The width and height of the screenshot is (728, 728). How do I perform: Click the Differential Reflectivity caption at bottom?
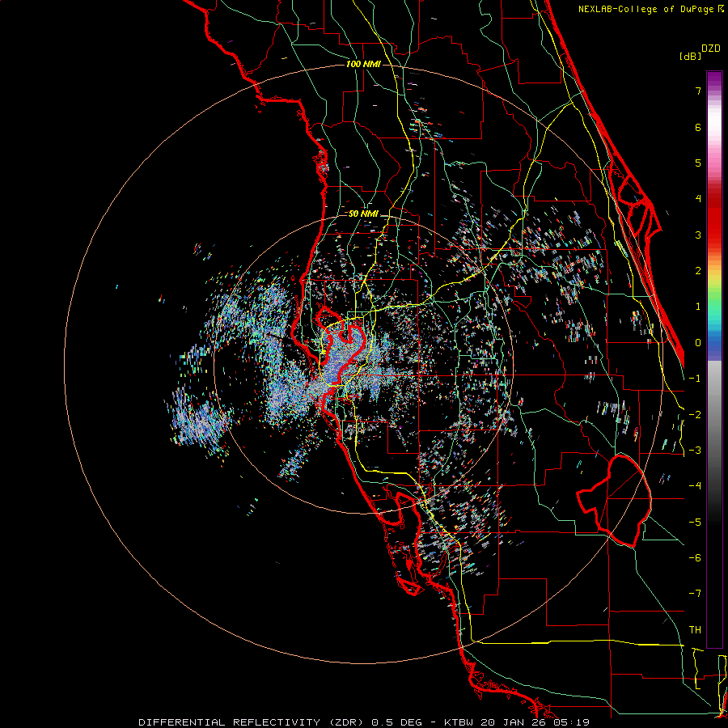[x=364, y=722]
